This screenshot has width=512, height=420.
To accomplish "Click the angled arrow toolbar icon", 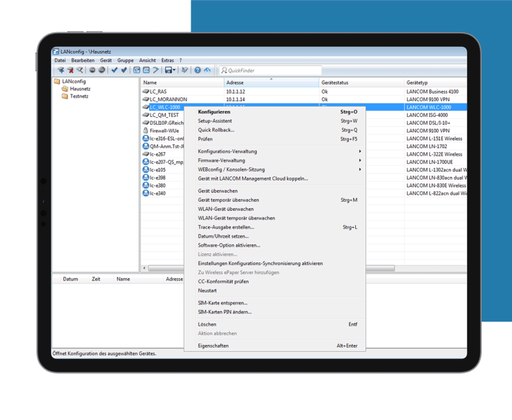I will [156, 70].
